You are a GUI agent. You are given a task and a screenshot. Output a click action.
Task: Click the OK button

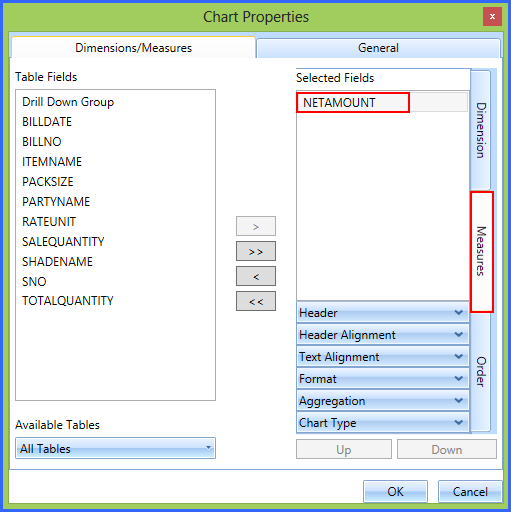(x=395, y=491)
